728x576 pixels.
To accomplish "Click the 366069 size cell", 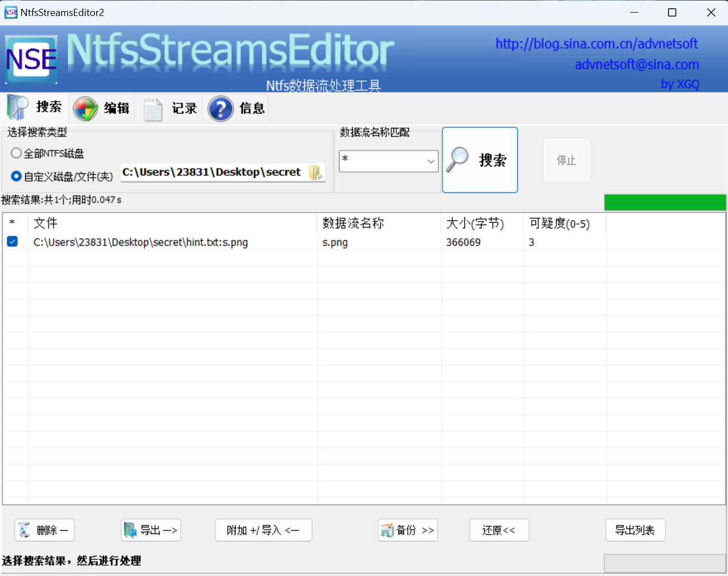I will tap(463, 242).
